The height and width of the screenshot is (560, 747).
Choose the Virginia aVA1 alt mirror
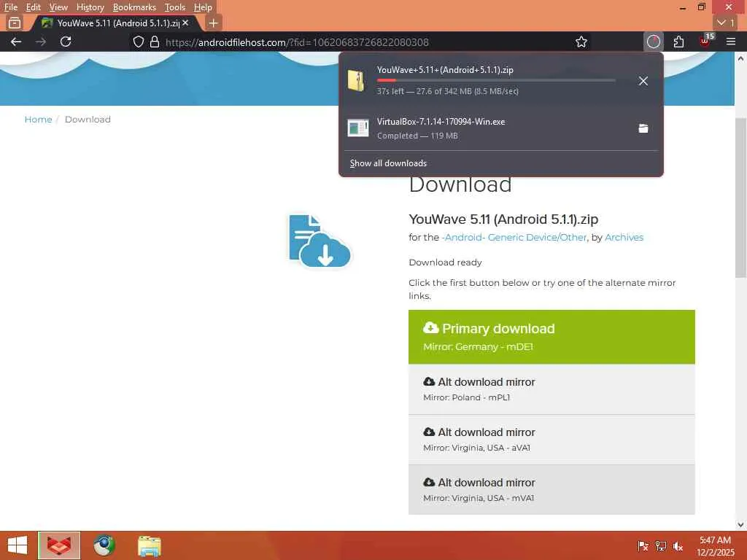pos(551,440)
